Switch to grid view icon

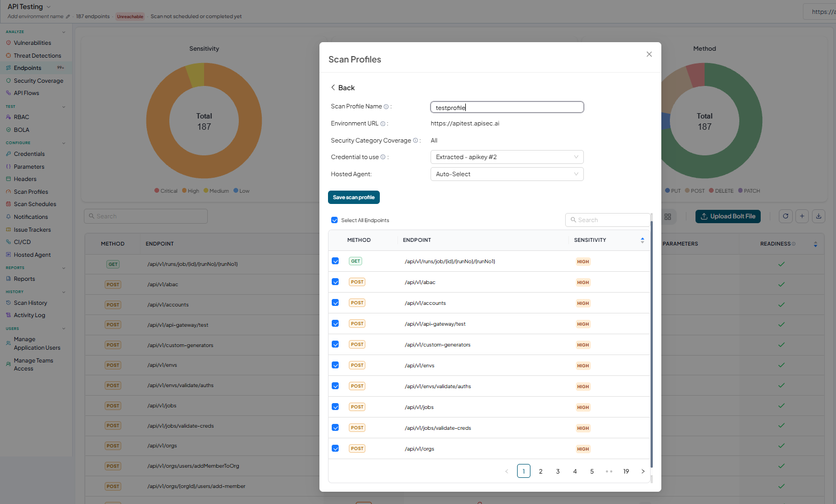pos(668,217)
